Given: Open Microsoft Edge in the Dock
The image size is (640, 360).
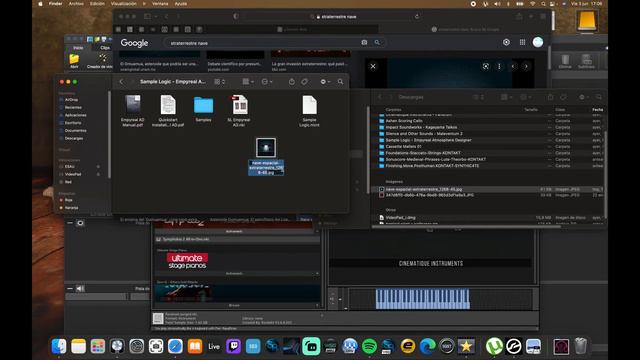Looking at the screenshot, I should tap(427, 346).
